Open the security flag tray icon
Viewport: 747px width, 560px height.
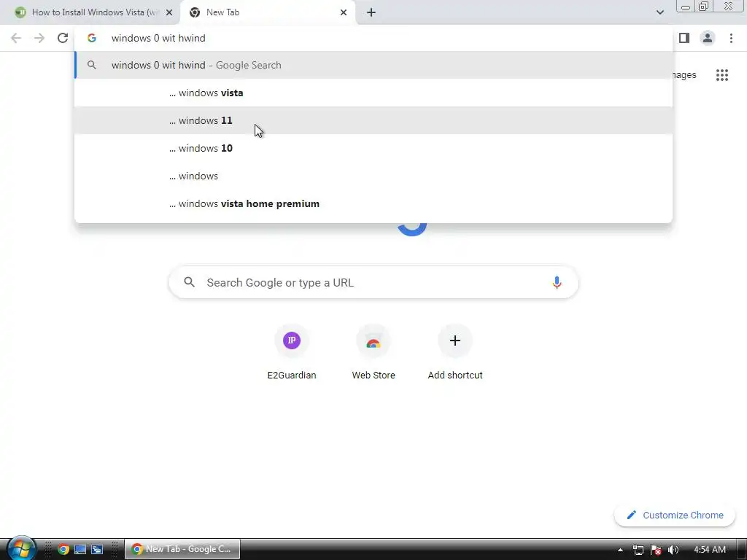click(x=656, y=550)
